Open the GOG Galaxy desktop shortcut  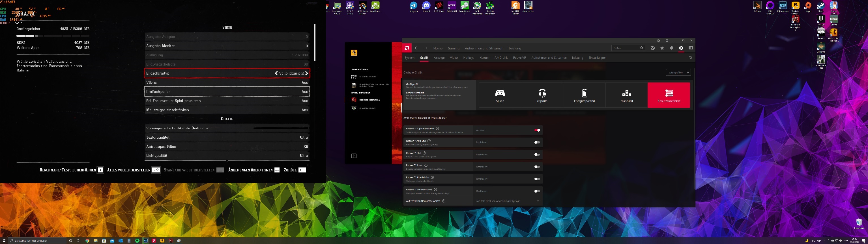(770, 7)
